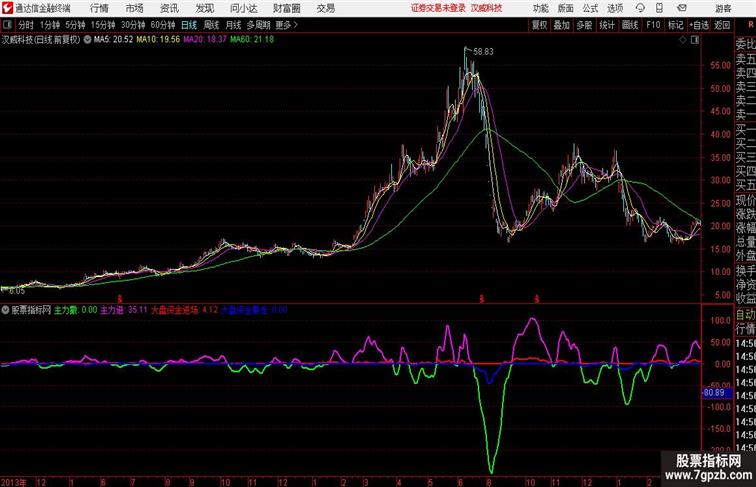The height and width of the screenshot is (487, 756).
Task: Switch to the 15分钟 period tab
Action: 103,25
